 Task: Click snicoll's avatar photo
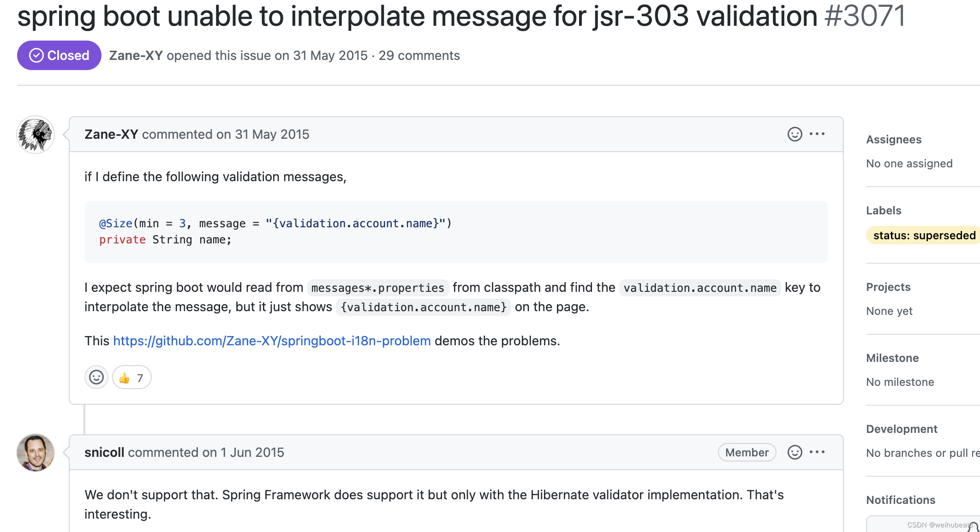[36, 453]
